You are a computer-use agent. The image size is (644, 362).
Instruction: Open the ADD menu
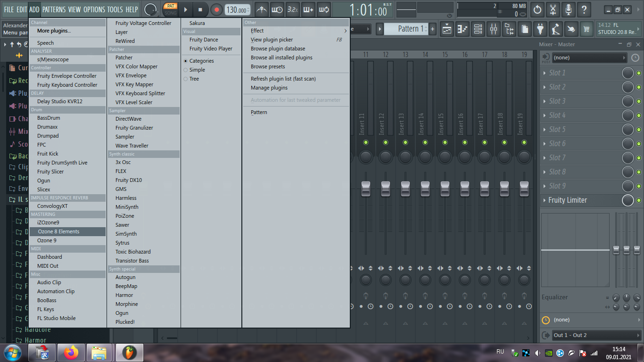(x=34, y=9)
